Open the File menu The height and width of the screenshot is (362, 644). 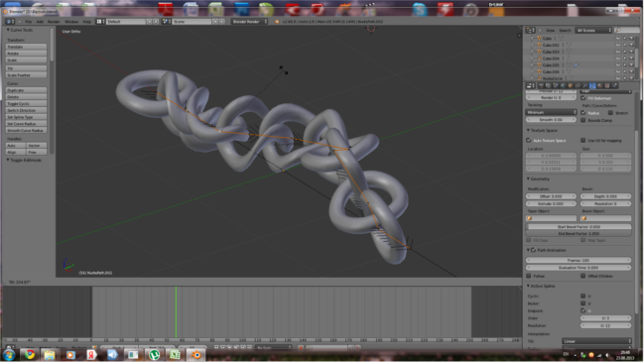(x=29, y=22)
